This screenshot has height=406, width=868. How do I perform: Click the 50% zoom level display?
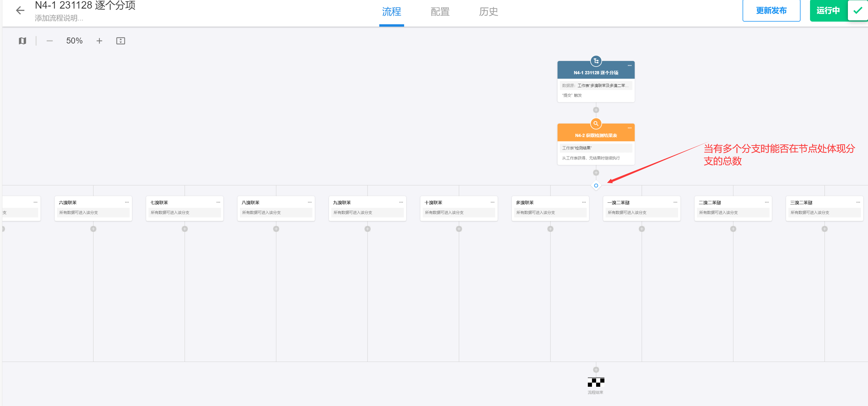tap(74, 41)
